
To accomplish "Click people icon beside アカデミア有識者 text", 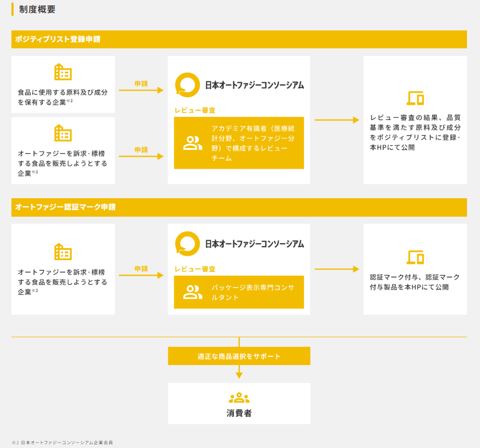I will (193, 143).
